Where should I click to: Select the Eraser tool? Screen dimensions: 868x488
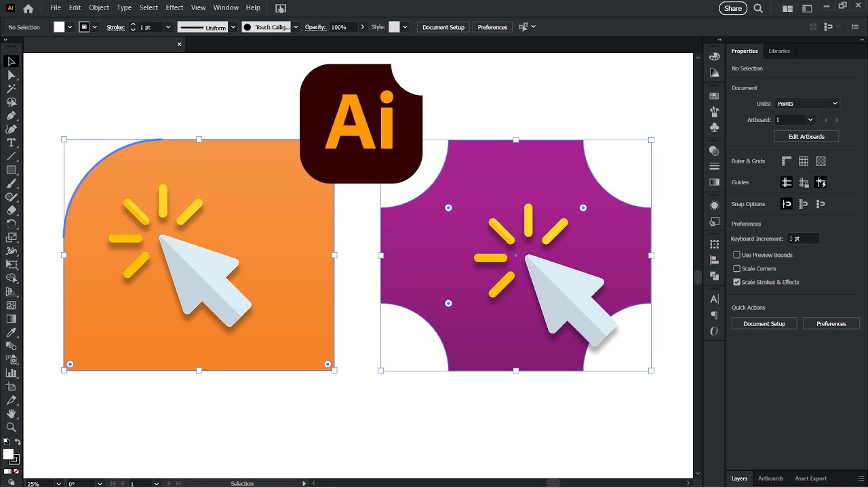(x=12, y=211)
